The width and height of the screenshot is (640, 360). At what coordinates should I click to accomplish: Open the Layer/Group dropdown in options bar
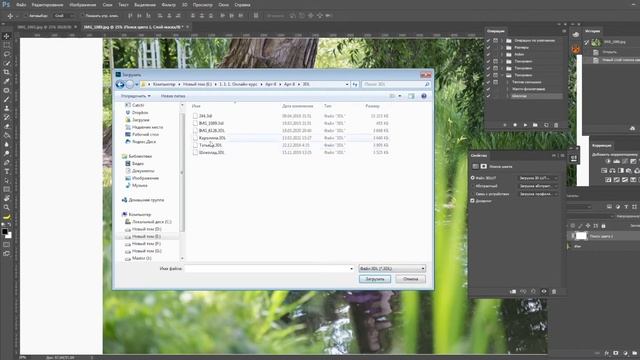coord(64,16)
